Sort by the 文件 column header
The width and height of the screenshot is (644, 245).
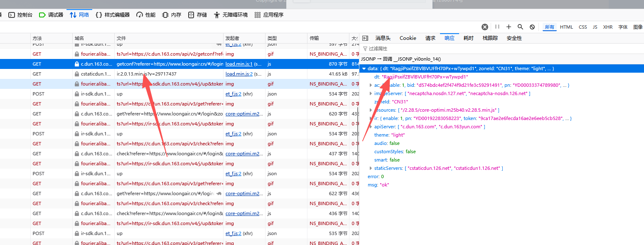(x=169, y=38)
